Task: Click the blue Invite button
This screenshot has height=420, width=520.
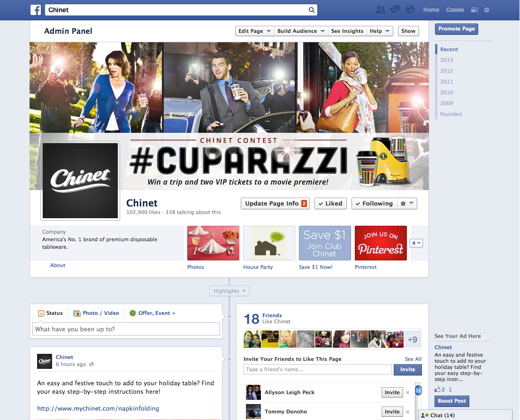Action: (407, 370)
